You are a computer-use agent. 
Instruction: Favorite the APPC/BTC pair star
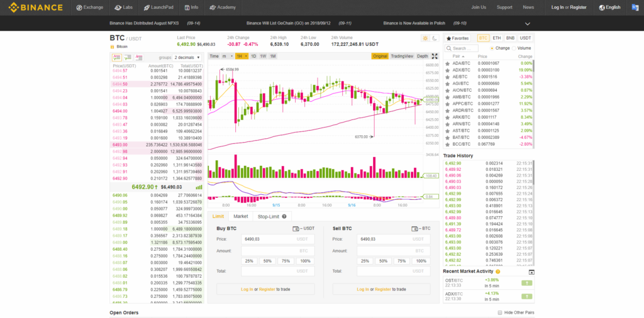pos(447,104)
